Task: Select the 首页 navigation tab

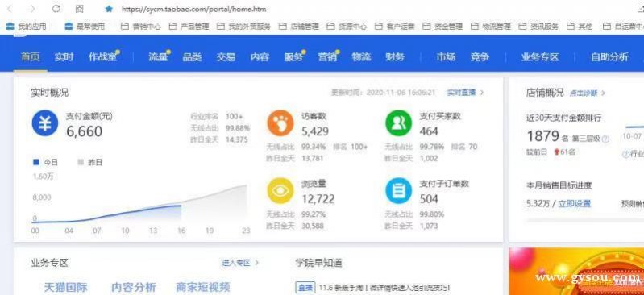Action: [31, 57]
